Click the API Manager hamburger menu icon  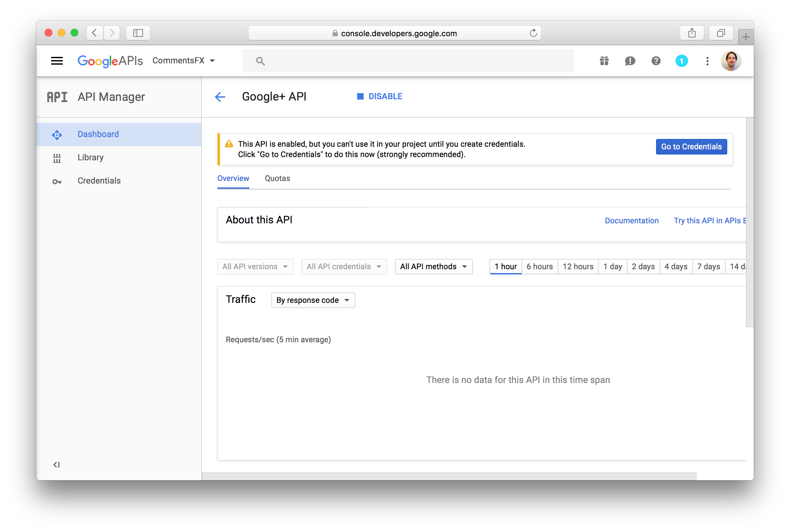click(x=56, y=60)
